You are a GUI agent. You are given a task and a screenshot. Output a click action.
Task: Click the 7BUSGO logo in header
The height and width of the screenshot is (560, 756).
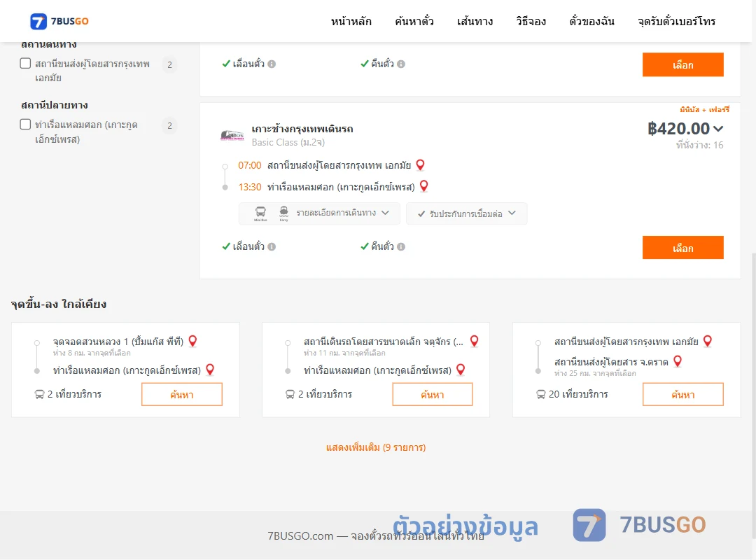pos(59,21)
